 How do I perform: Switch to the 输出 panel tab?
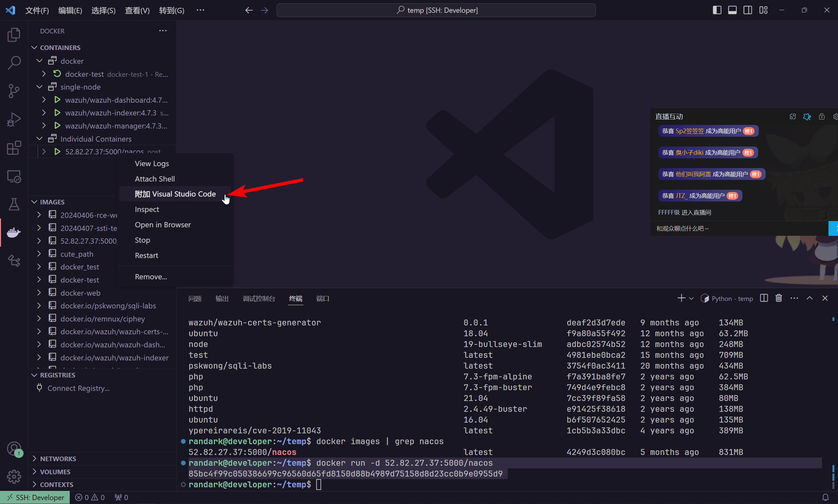click(222, 298)
